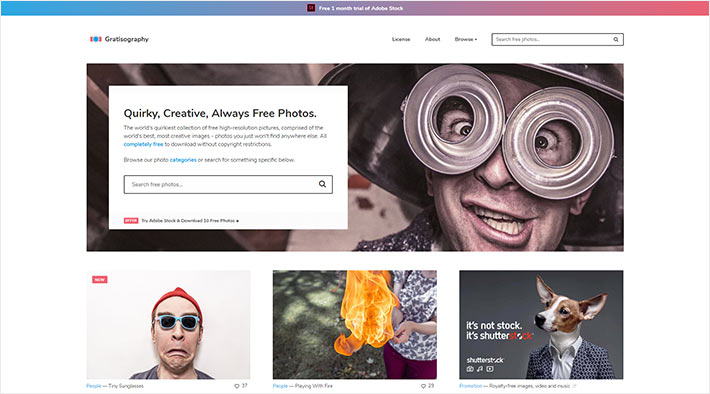Open People category under Playing With Fire photo
The image size is (710, 394).
pyautogui.click(x=280, y=386)
